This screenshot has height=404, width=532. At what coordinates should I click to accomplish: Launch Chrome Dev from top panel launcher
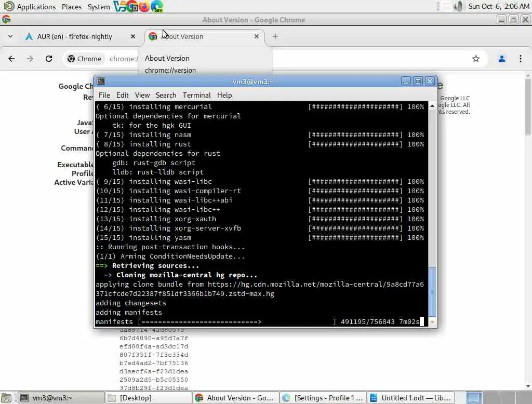157,6
